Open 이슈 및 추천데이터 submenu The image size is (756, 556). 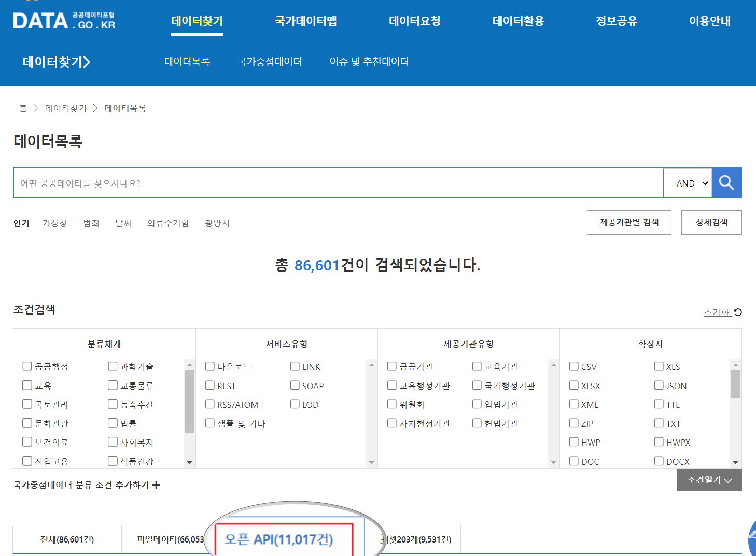coord(369,62)
